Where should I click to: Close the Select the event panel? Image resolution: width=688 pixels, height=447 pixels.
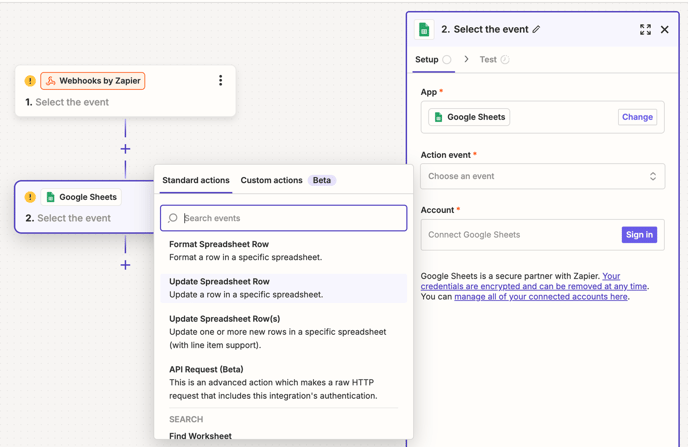(664, 29)
